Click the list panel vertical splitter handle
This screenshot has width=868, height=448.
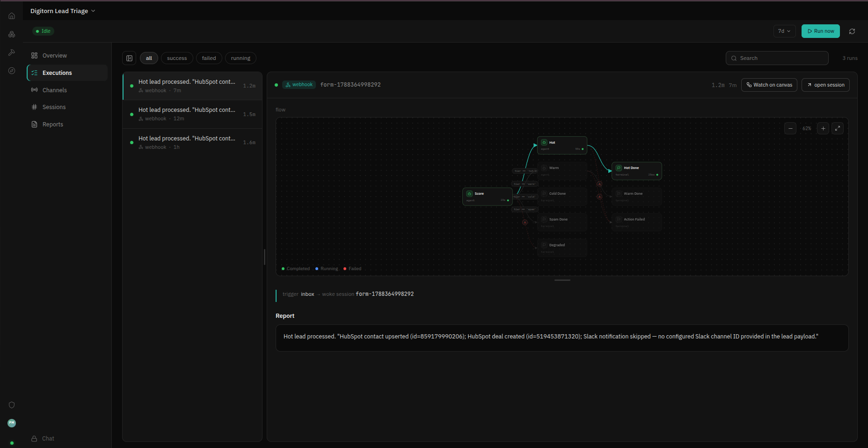coord(264,257)
